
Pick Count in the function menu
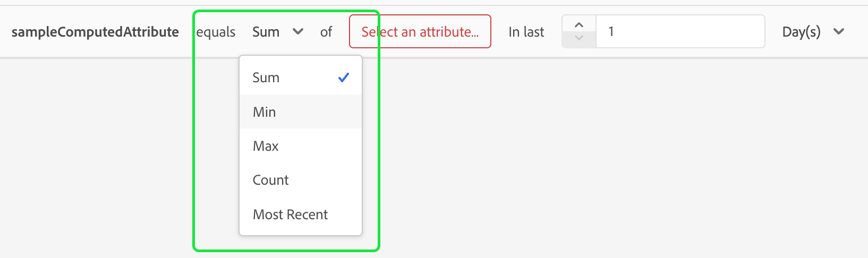(x=271, y=180)
